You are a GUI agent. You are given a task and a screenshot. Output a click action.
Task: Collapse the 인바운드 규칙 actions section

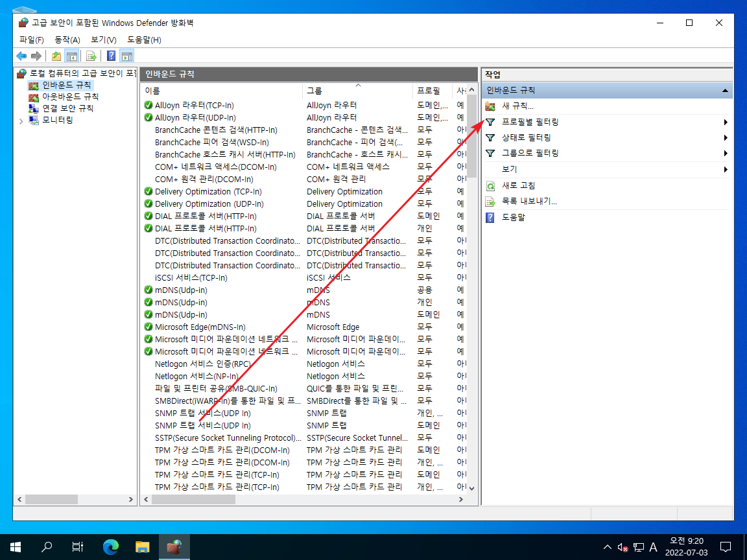(725, 91)
